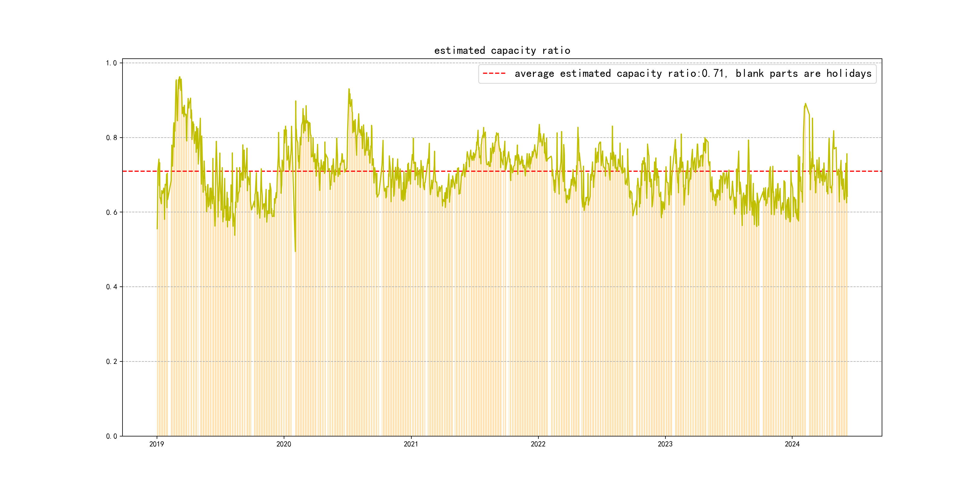Select the 2021 x-axis tick label
980x490 pixels.
tap(410, 444)
